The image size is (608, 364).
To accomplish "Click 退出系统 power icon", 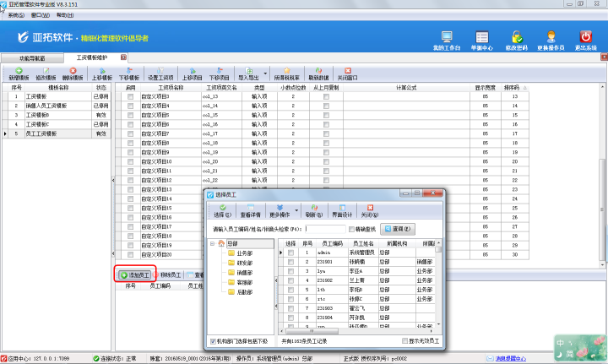I will click(585, 40).
